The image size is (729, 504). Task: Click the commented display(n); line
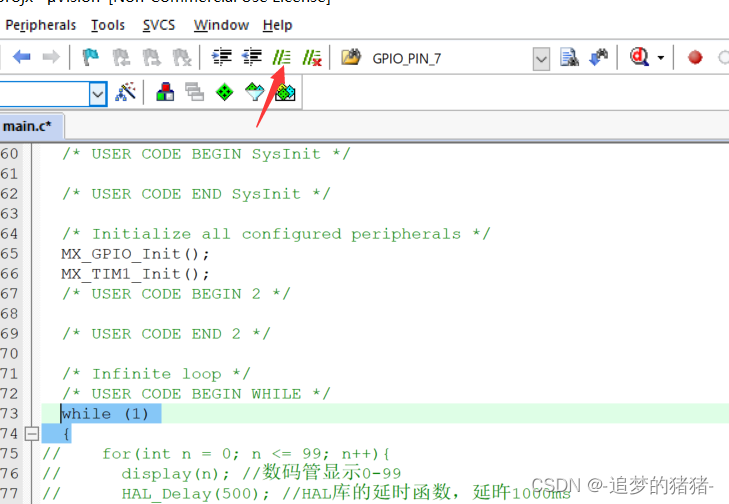coord(221,473)
